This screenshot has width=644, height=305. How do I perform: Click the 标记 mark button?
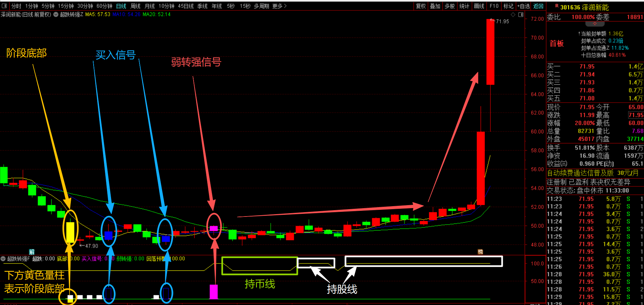point(508,6)
